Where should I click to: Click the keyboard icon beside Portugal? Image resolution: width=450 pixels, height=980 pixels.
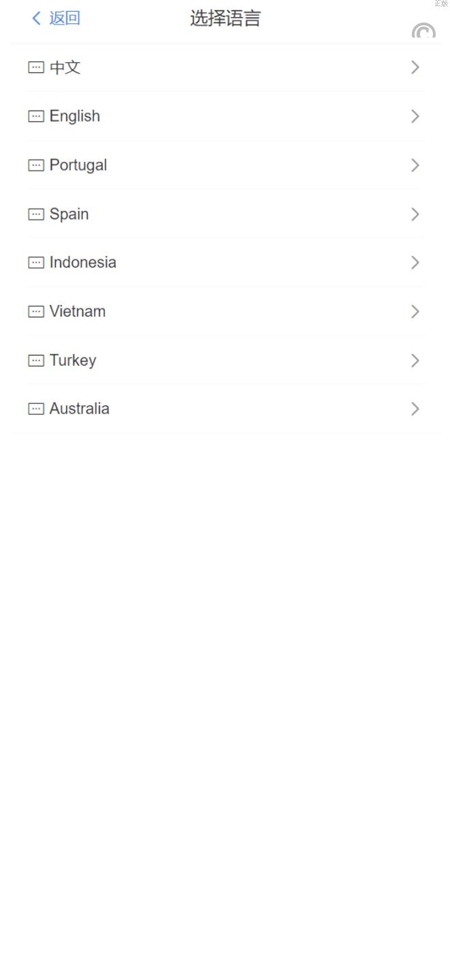tap(35, 165)
